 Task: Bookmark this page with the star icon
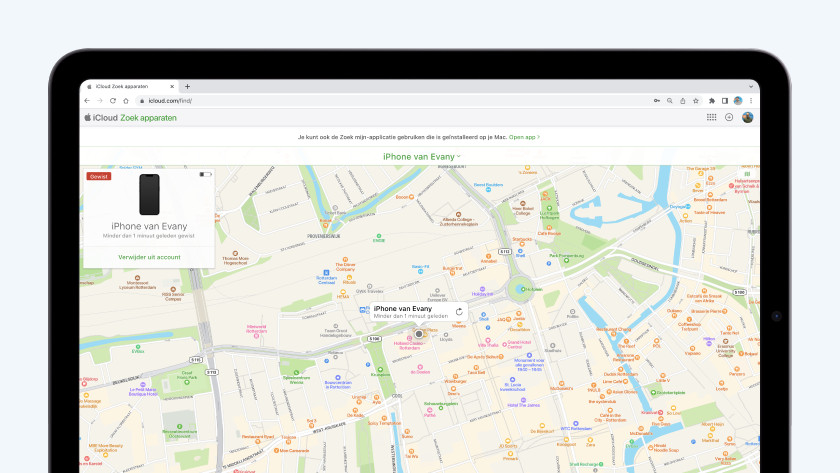pos(696,101)
